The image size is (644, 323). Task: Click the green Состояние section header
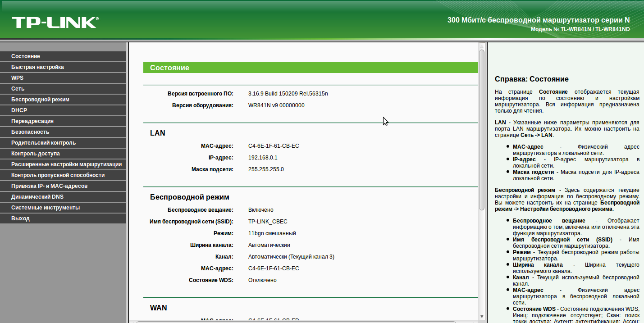coord(311,68)
